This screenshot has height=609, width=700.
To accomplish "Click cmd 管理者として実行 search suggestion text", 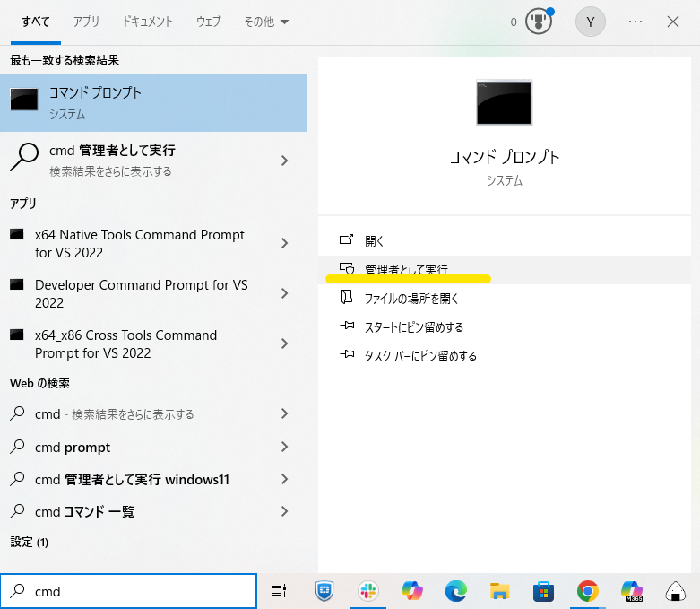I will [x=112, y=151].
